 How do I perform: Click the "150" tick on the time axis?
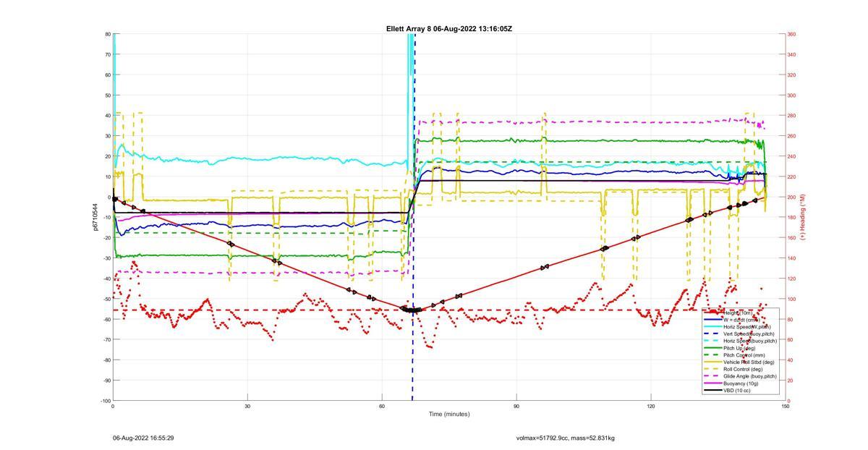(786, 406)
